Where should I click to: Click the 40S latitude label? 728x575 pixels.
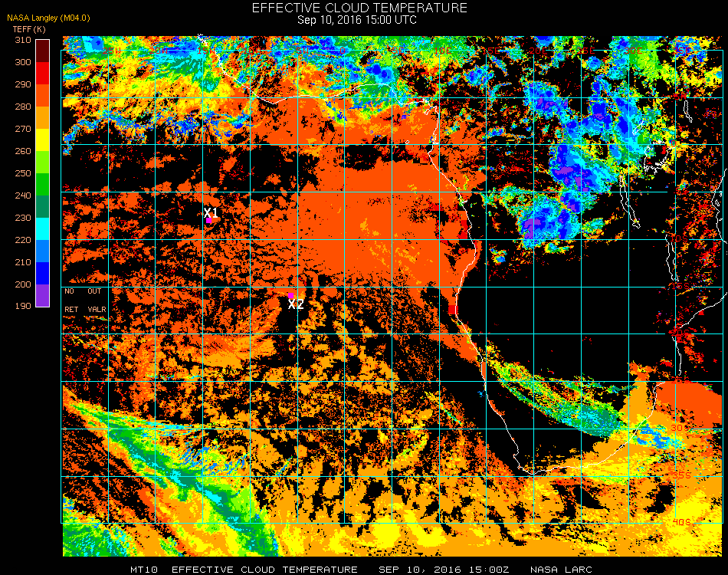[x=681, y=523]
